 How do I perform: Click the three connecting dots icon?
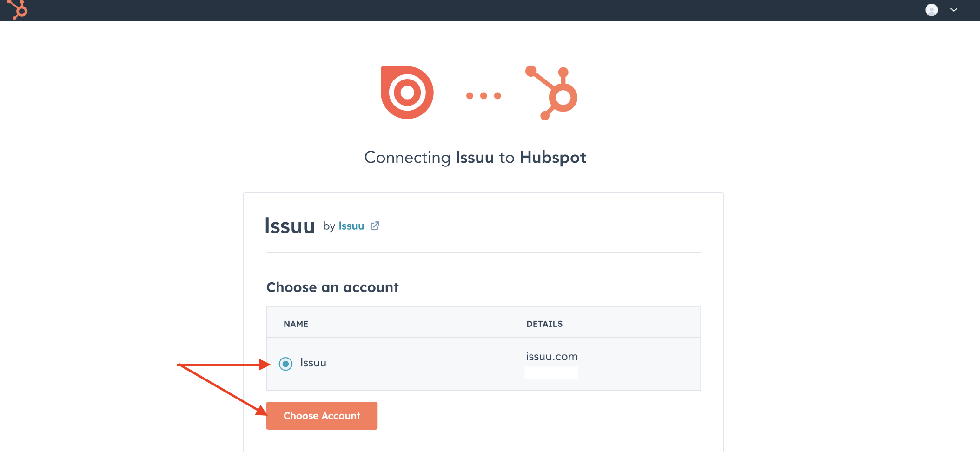[x=483, y=96]
